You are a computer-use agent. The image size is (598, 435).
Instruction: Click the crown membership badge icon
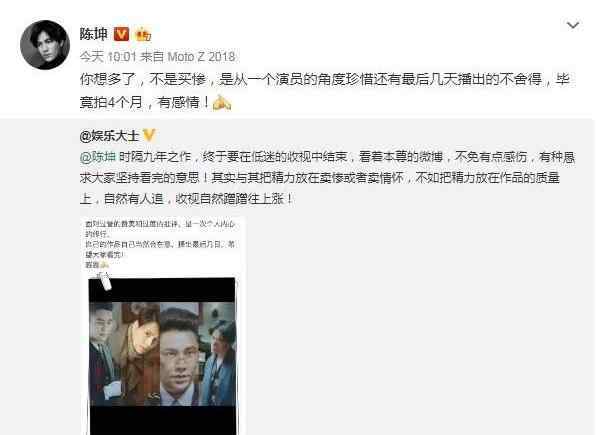click(143, 35)
